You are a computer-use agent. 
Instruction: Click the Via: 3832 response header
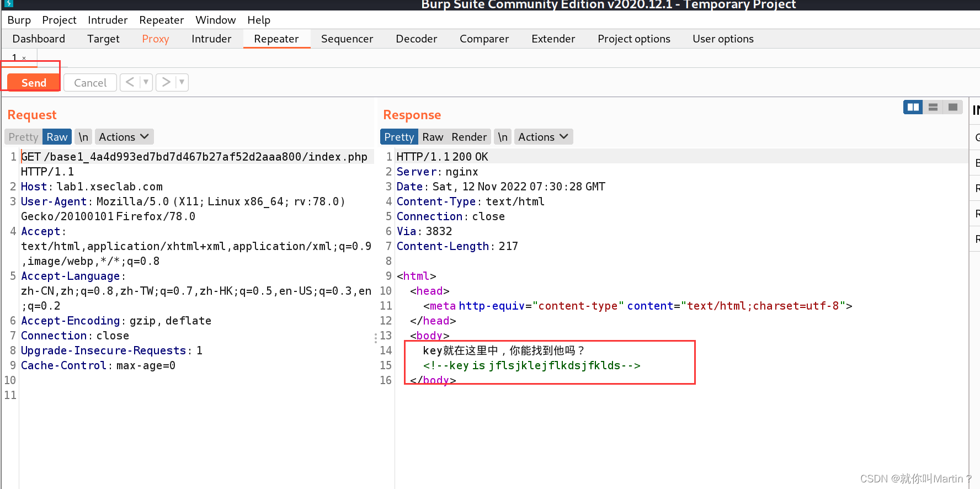click(x=424, y=231)
